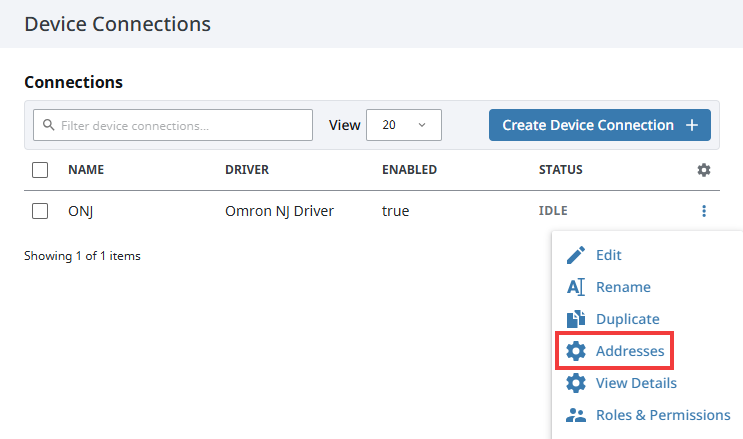The image size is (743, 439).
Task: Click the pencil icon beside Edit
Action: click(x=575, y=255)
